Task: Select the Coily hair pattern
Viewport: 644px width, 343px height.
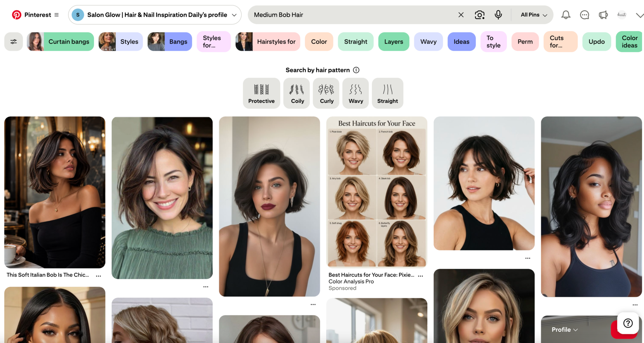Action: [297, 93]
